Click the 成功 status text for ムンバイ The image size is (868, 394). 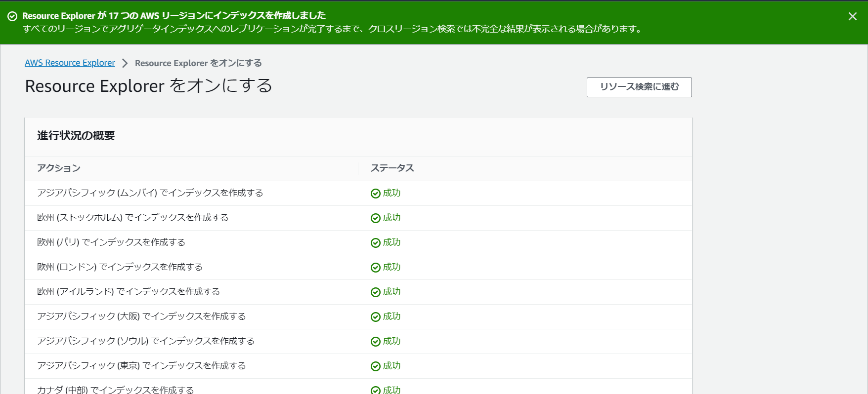click(392, 193)
